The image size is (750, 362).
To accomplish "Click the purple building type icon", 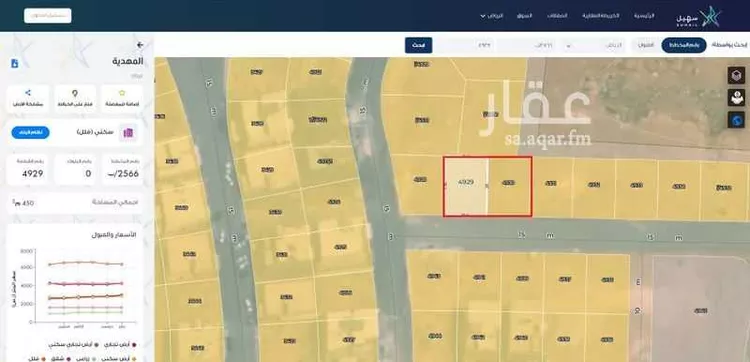I will [128, 133].
